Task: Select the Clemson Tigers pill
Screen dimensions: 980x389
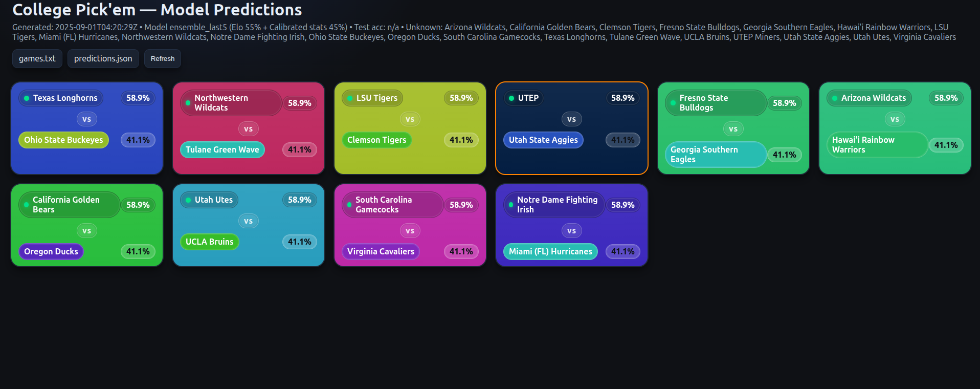Action: pos(376,140)
